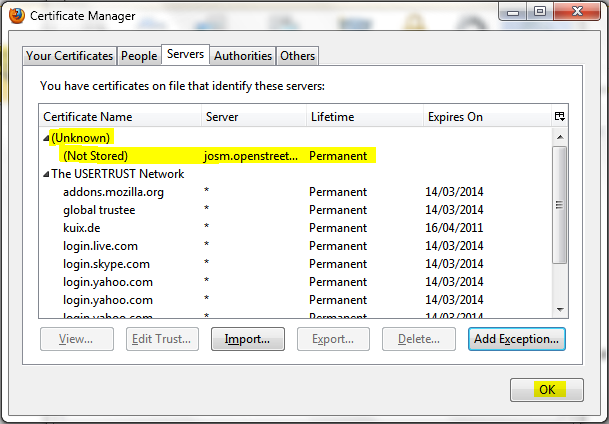609x424 pixels.
Task: Click the Import... button
Action: coord(247,339)
